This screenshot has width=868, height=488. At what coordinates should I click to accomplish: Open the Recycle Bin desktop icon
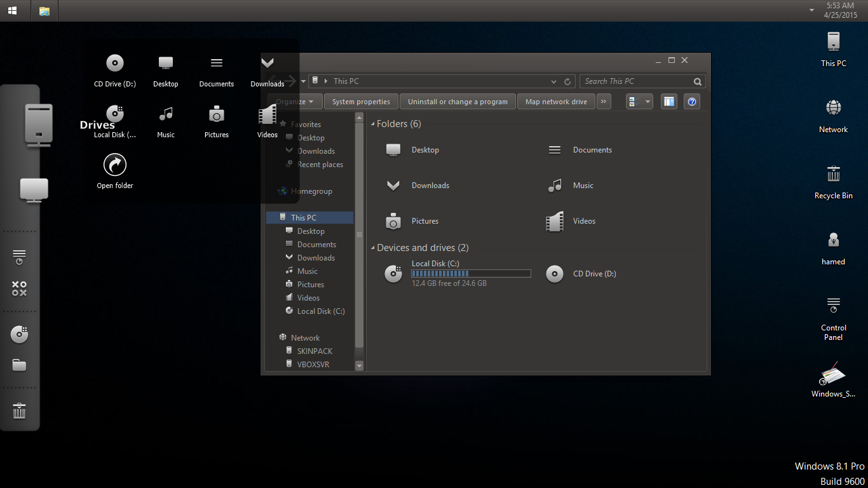833,175
